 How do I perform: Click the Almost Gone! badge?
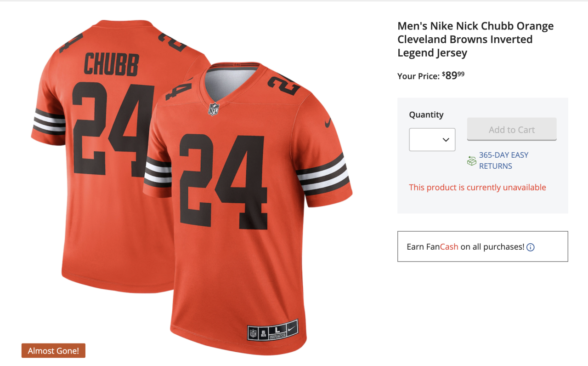53,350
